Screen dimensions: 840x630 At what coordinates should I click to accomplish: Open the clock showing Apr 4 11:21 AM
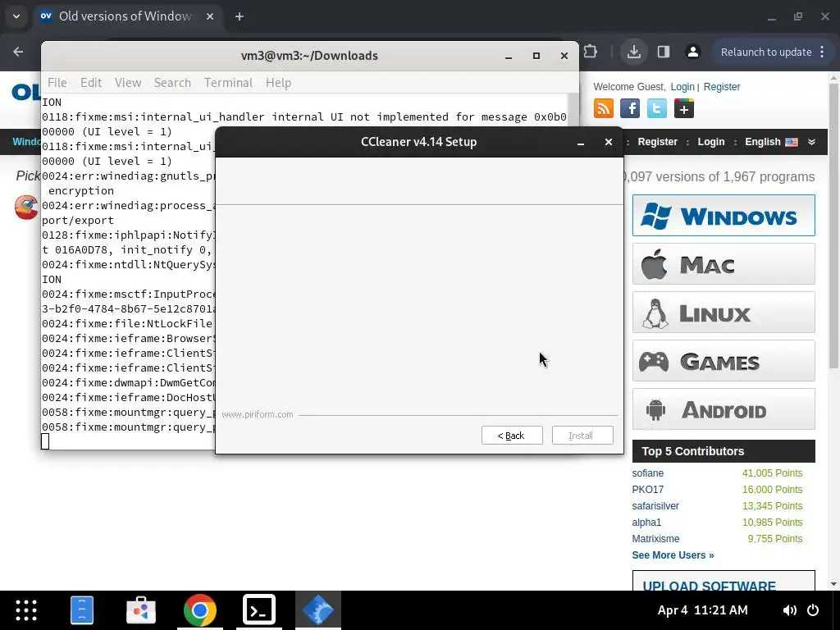(702, 610)
